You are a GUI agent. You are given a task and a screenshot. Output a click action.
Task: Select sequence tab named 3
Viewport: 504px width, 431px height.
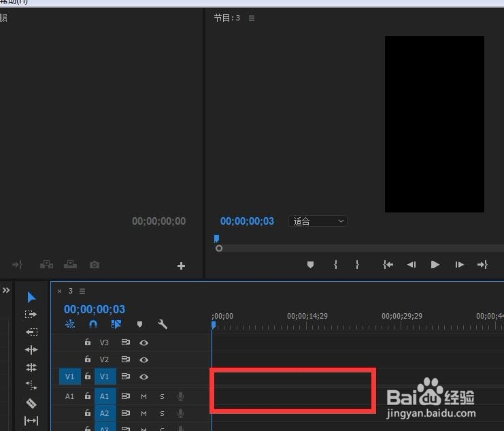(71, 291)
